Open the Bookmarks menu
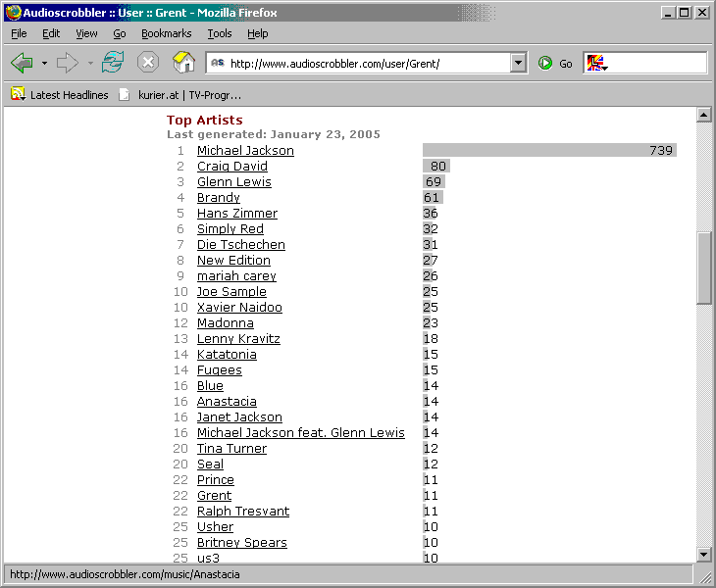The width and height of the screenshot is (716, 588). [166, 33]
